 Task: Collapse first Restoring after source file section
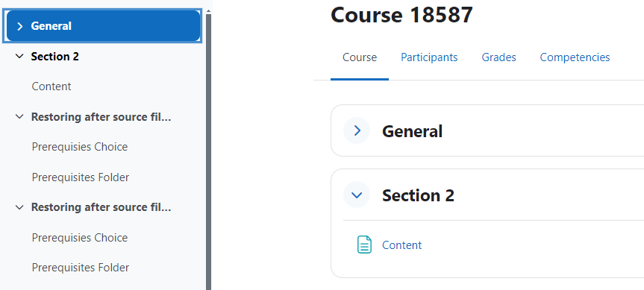(x=19, y=117)
